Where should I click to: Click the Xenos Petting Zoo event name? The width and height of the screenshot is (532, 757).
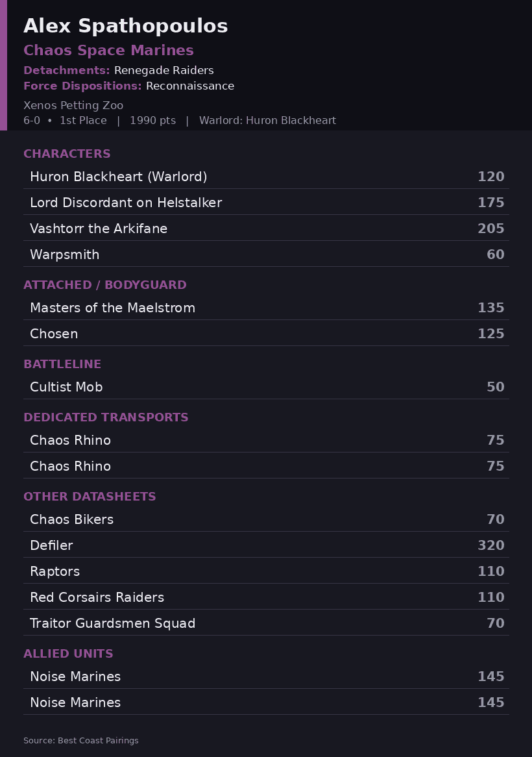pyautogui.click(x=73, y=105)
